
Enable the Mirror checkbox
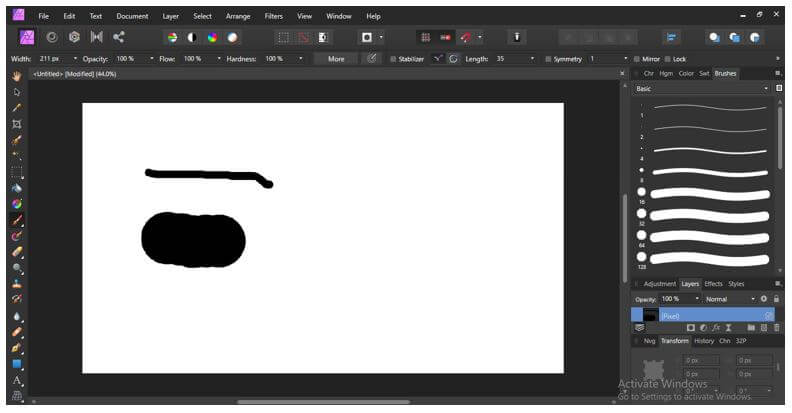[x=636, y=59]
